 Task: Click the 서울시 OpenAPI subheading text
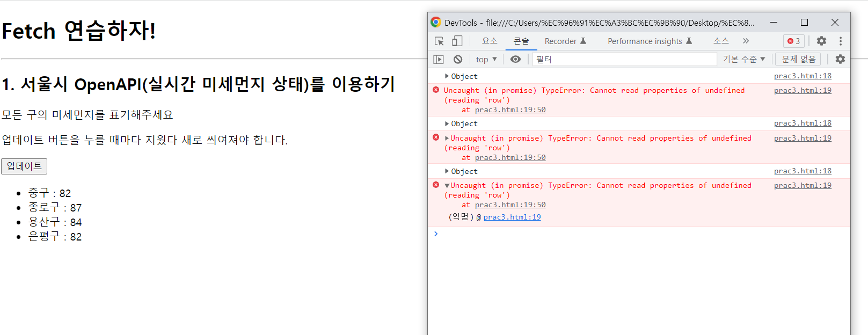tap(198, 84)
